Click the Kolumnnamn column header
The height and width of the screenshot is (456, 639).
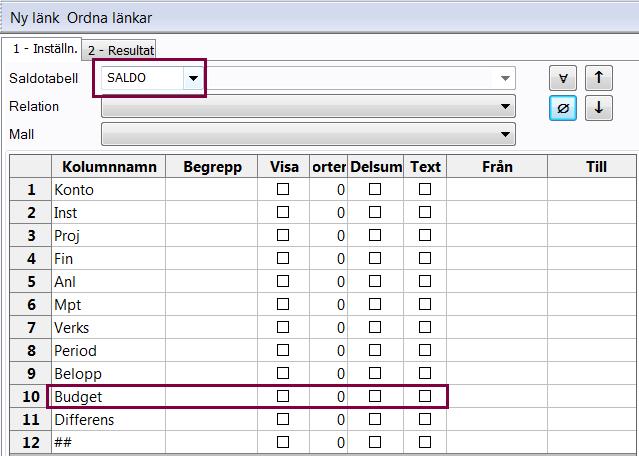click(109, 166)
